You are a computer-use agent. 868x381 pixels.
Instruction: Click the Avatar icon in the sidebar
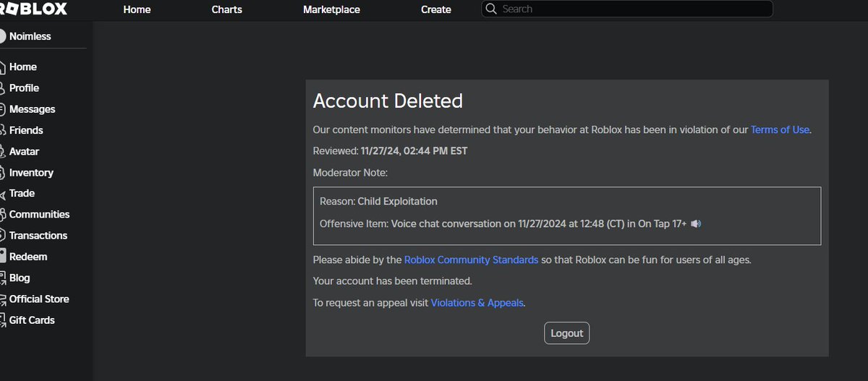click(3, 151)
